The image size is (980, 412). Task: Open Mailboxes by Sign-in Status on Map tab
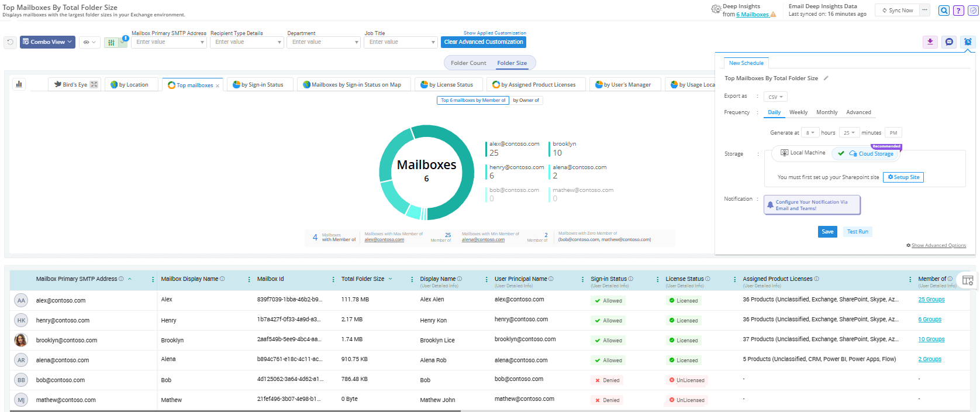(x=353, y=85)
